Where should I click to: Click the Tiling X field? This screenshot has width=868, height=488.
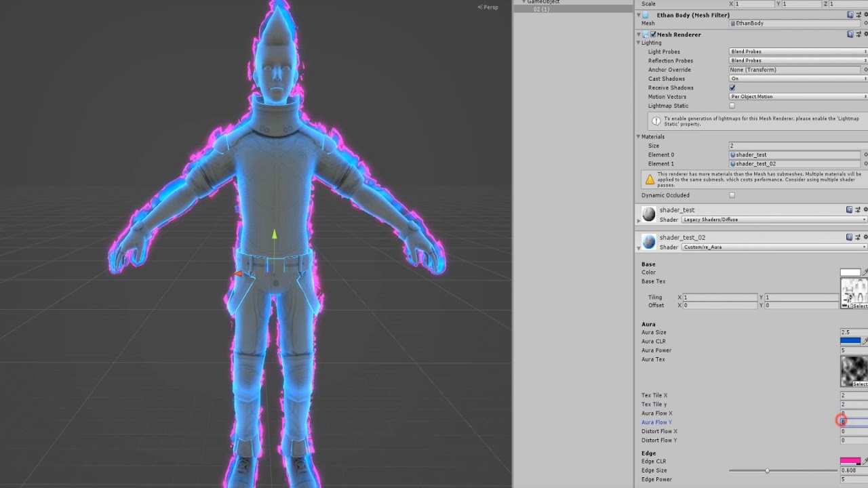[x=720, y=298]
